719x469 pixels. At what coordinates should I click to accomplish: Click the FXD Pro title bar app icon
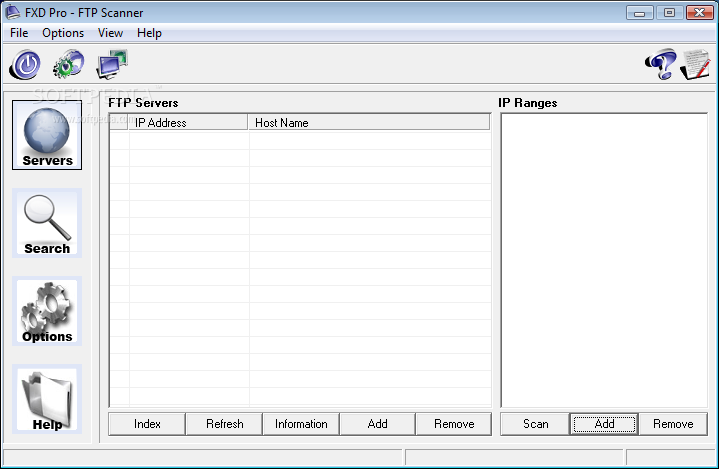(12, 12)
